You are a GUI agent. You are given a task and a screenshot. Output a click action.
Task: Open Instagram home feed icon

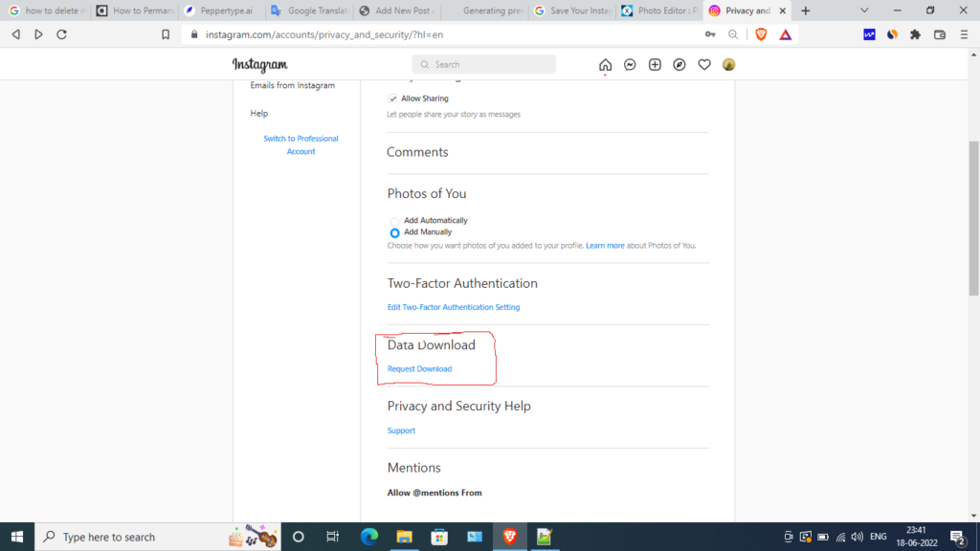click(605, 64)
